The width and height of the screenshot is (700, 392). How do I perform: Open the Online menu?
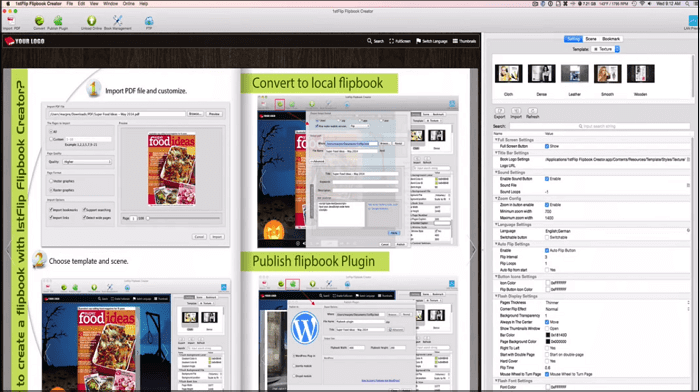(x=129, y=4)
